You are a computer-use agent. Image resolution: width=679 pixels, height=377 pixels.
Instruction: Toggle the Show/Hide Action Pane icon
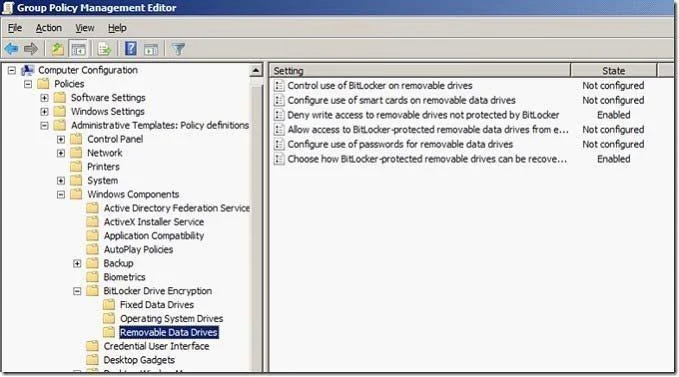(151, 49)
